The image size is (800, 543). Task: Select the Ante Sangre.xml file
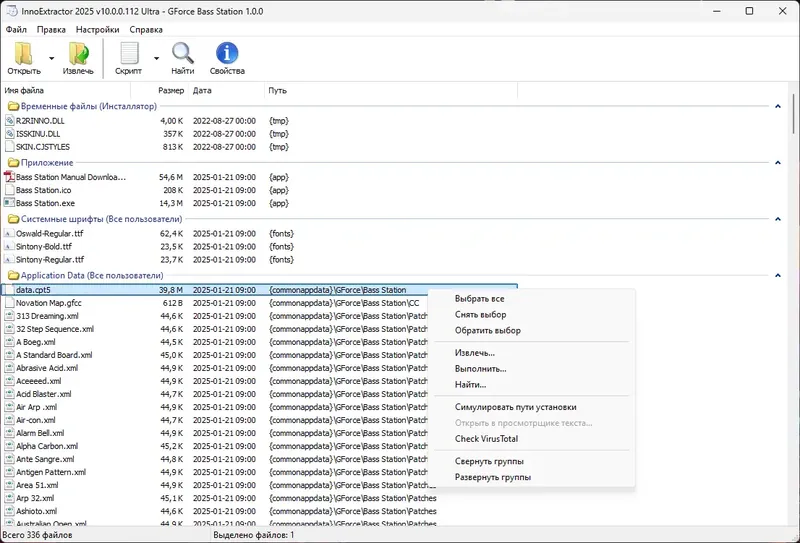pos(45,459)
